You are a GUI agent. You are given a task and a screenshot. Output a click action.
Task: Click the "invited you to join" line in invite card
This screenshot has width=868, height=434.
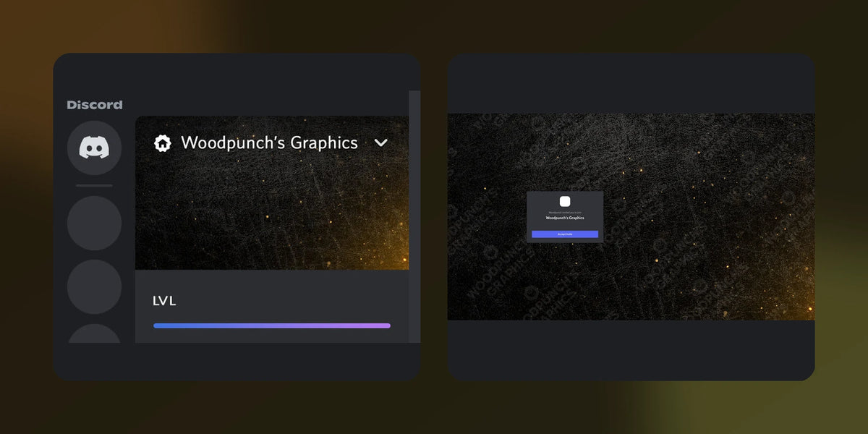tap(565, 213)
